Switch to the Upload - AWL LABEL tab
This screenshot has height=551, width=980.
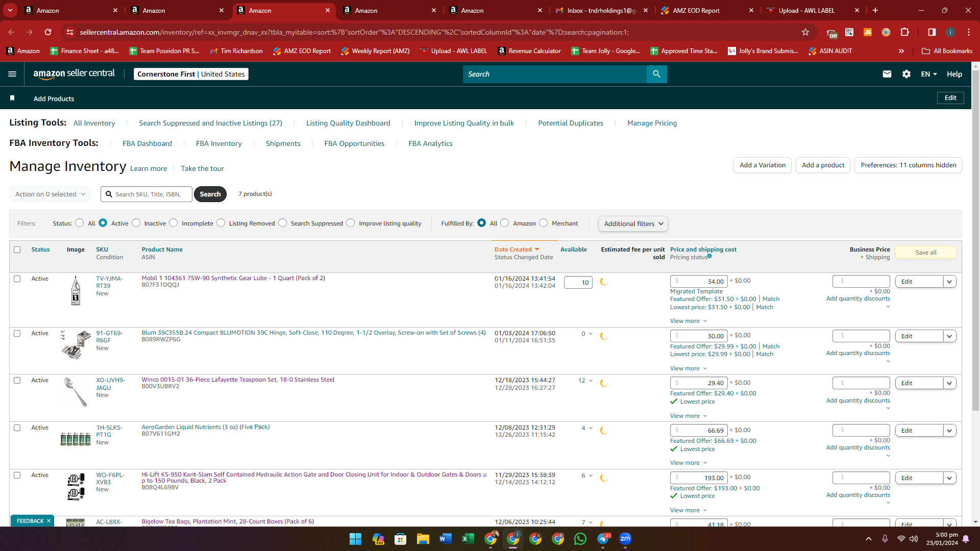(x=813, y=10)
